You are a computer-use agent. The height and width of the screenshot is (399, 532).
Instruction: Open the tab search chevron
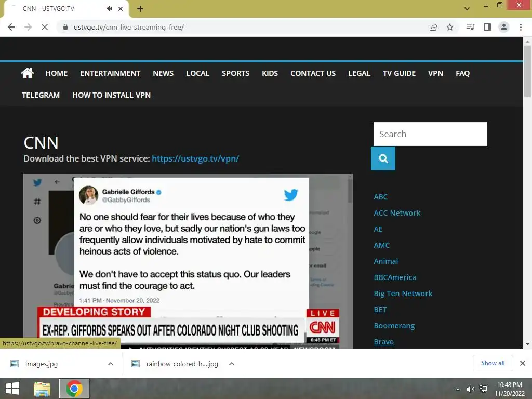pyautogui.click(x=467, y=9)
